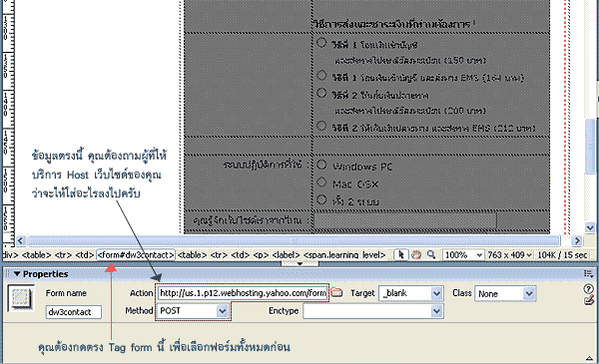Select the Mac OSX radio button

(x=321, y=182)
